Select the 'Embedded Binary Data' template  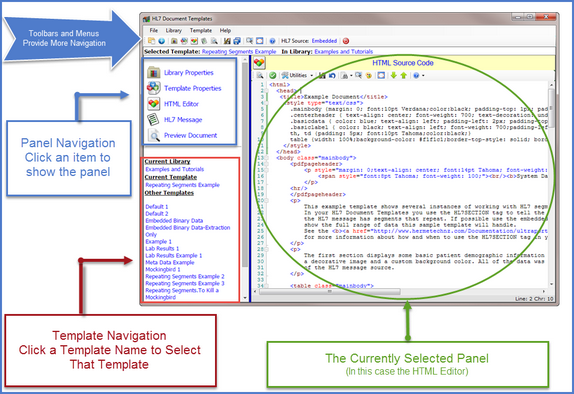pos(174,220)
